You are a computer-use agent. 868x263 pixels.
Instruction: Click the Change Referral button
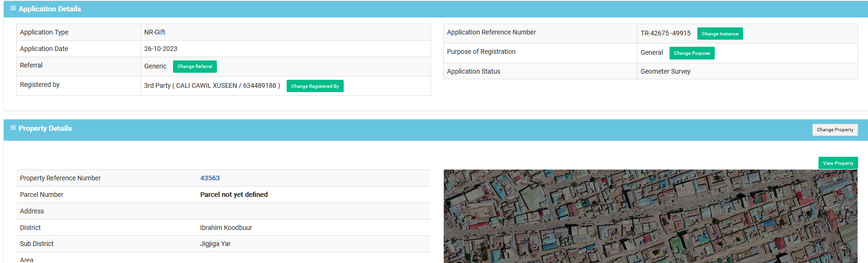click(195, 67)
